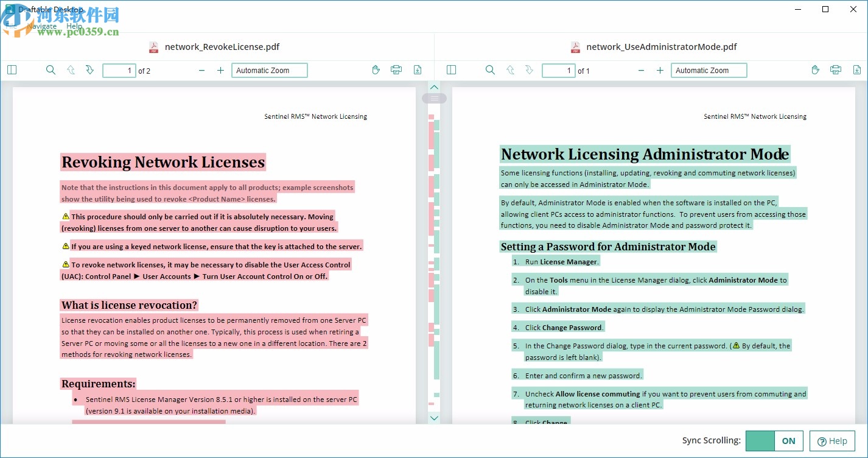Go to next page in left document
868x458 pixels.
[x=89, y=70]
